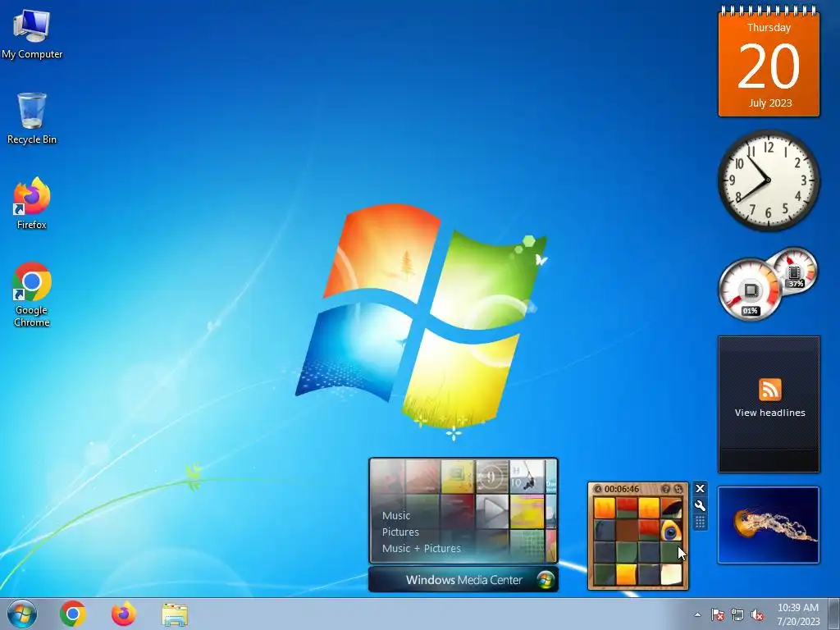Click the play thumbnail in Media Center
840x630 pixels.
click(x=492, y=510)
